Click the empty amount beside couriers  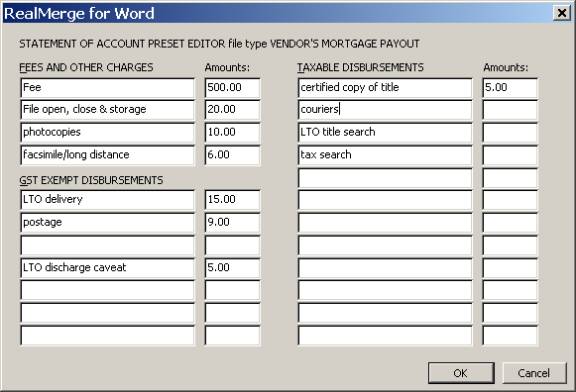click(x=510, y=110)
